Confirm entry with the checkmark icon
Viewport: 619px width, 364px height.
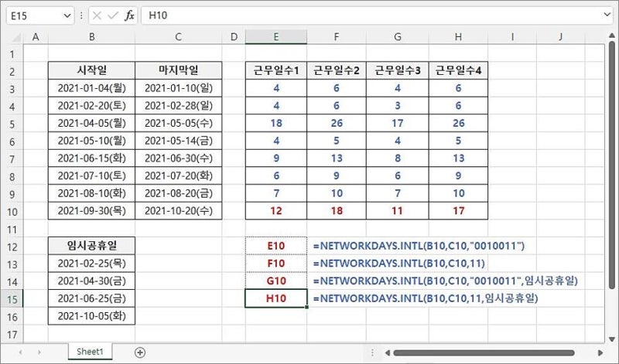[113, 15]
